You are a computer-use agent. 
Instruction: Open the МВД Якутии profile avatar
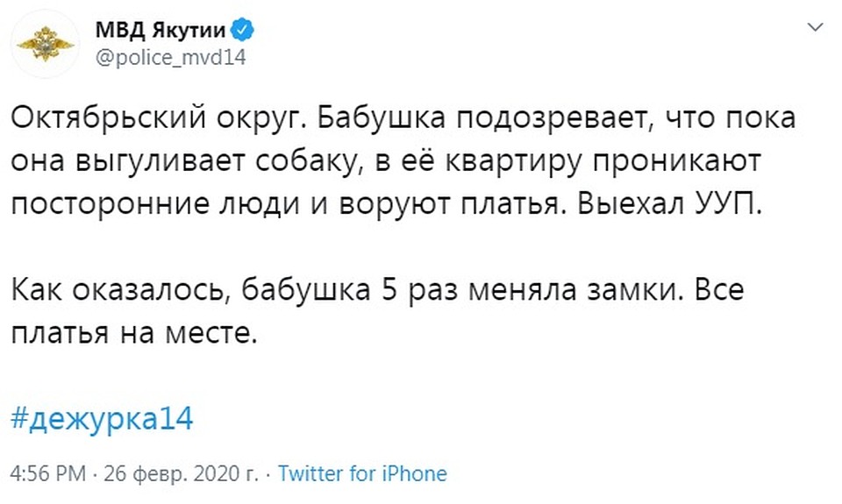click(x=45, y=44)
